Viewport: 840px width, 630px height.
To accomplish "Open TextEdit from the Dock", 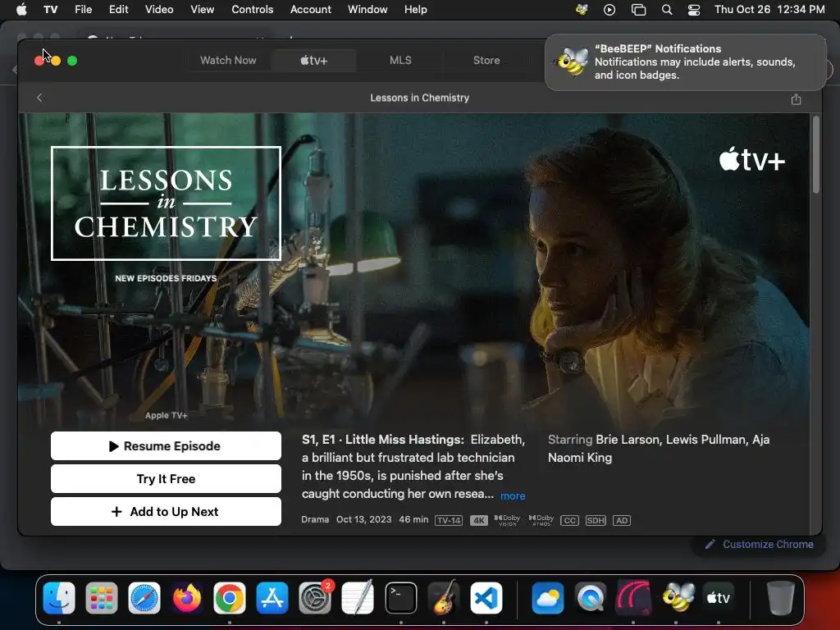I will [x=358, y=598].
